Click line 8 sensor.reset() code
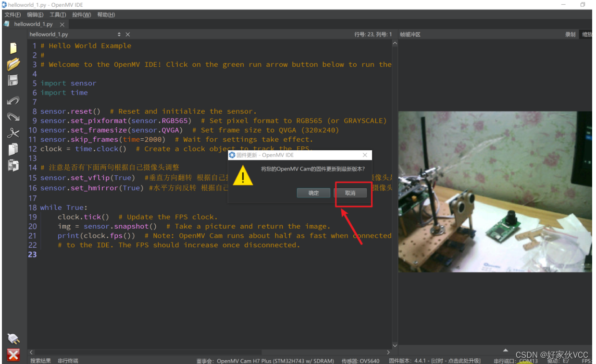 pos(70,111)
